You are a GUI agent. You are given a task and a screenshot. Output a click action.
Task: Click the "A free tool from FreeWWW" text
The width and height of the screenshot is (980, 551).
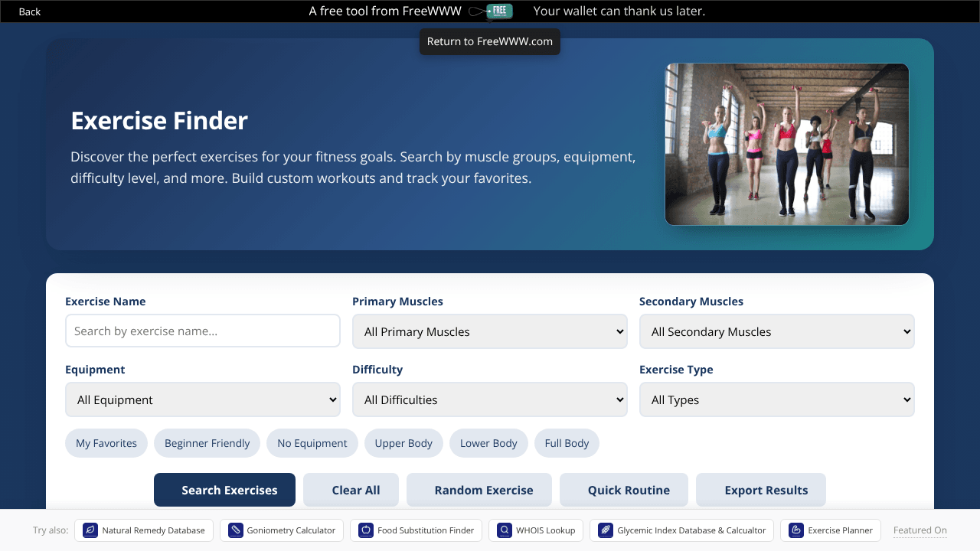(387, 11)
